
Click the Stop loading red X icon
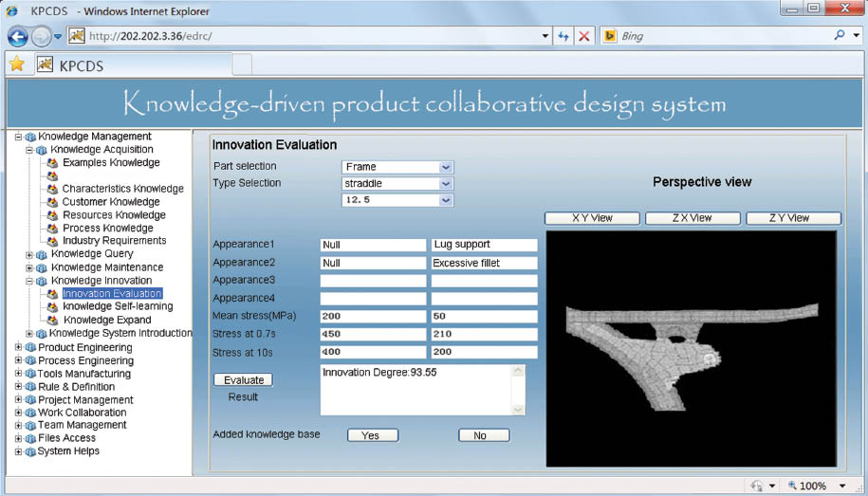click(x=583, y=36)
